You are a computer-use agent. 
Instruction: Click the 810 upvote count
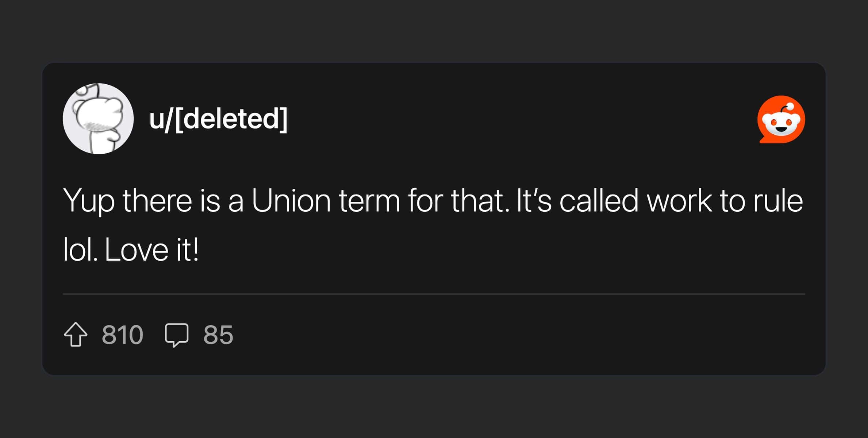click(x=122, y=335)
